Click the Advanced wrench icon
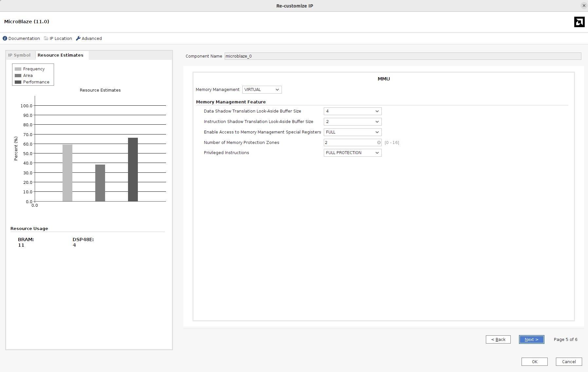588x372 pixels. [78, 38]
